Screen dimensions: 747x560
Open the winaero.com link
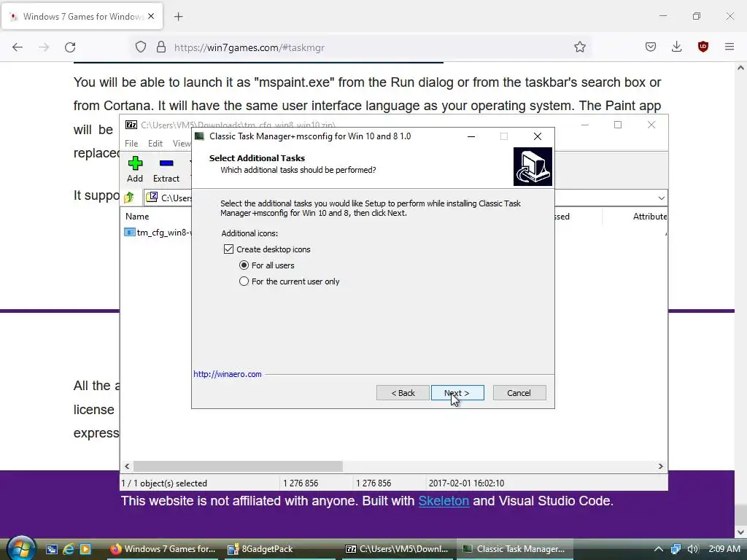coord(228,374)
